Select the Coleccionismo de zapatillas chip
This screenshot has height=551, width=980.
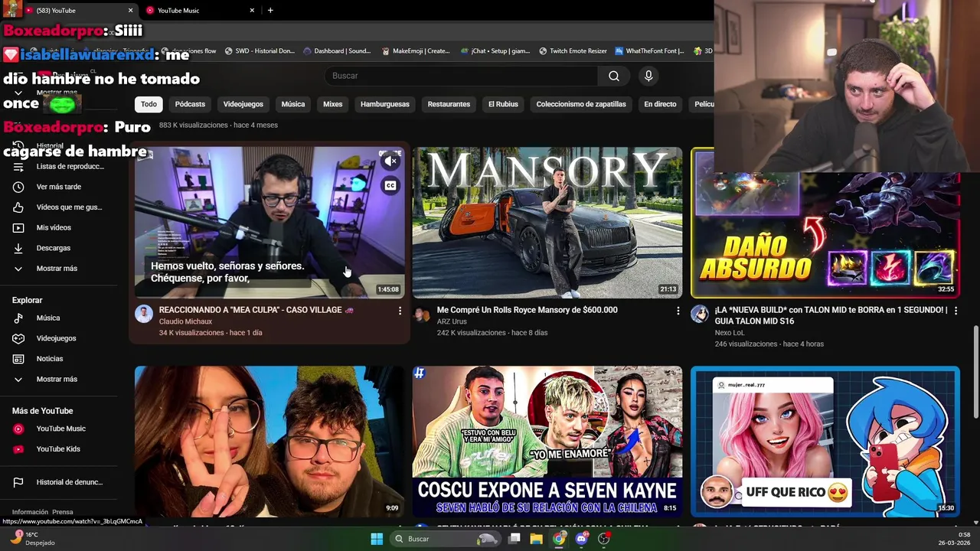(581, 104)
